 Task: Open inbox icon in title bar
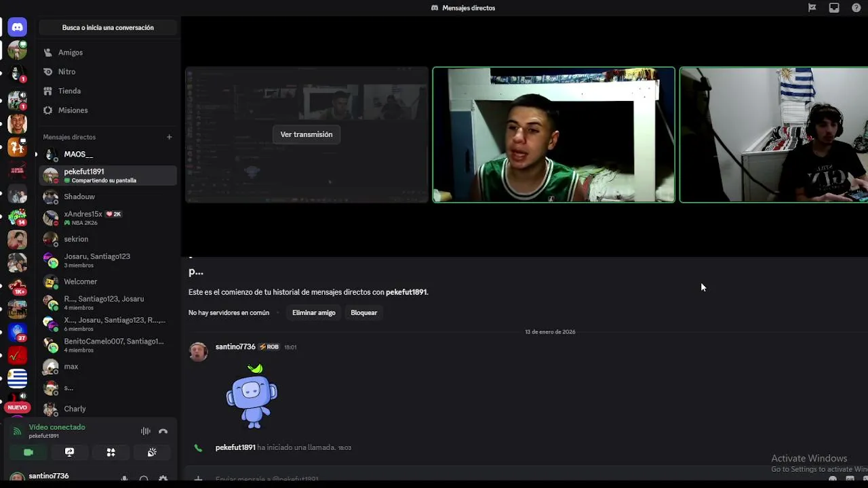pos(834,8)
